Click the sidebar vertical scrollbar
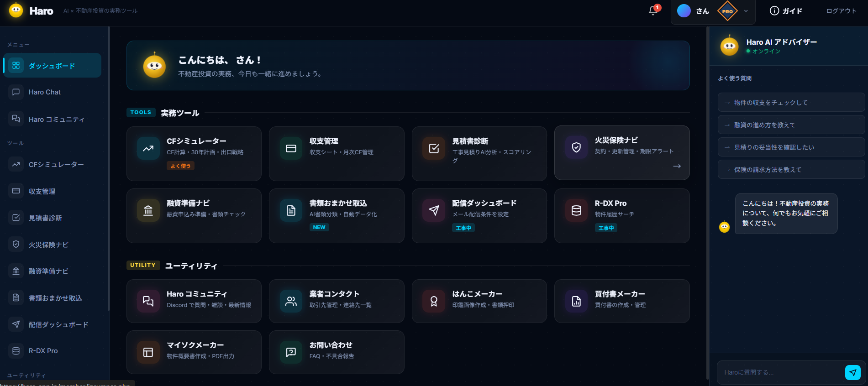The image size is (868, 386). 109,169
